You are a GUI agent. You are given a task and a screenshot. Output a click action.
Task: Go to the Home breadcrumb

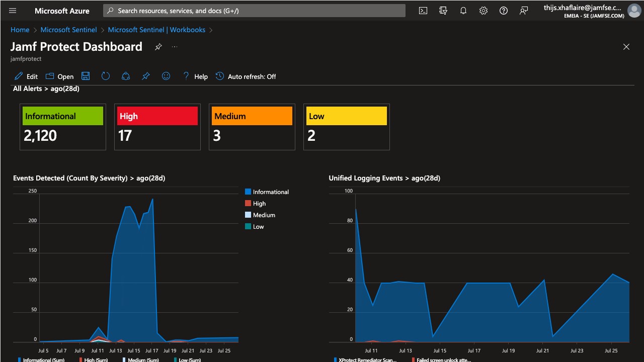(20, 30)
